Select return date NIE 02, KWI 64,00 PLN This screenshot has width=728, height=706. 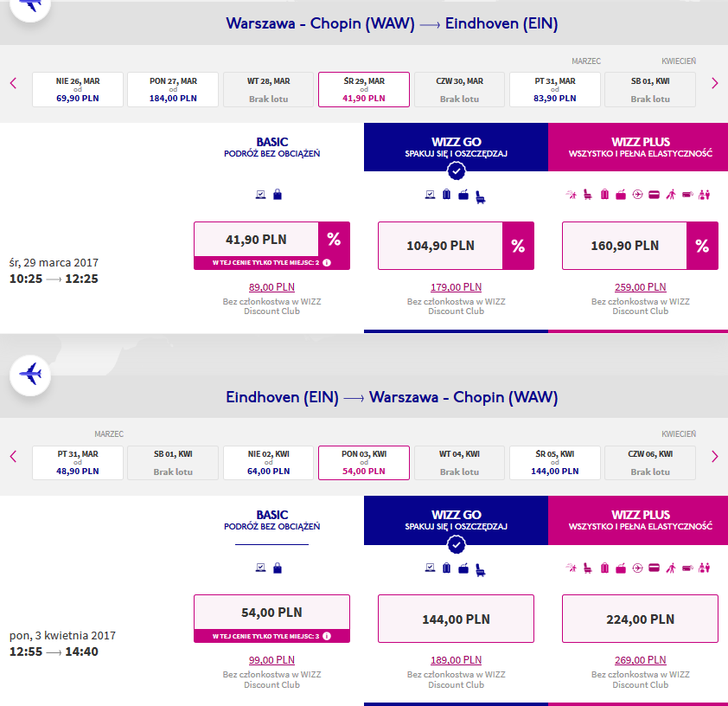268,463
